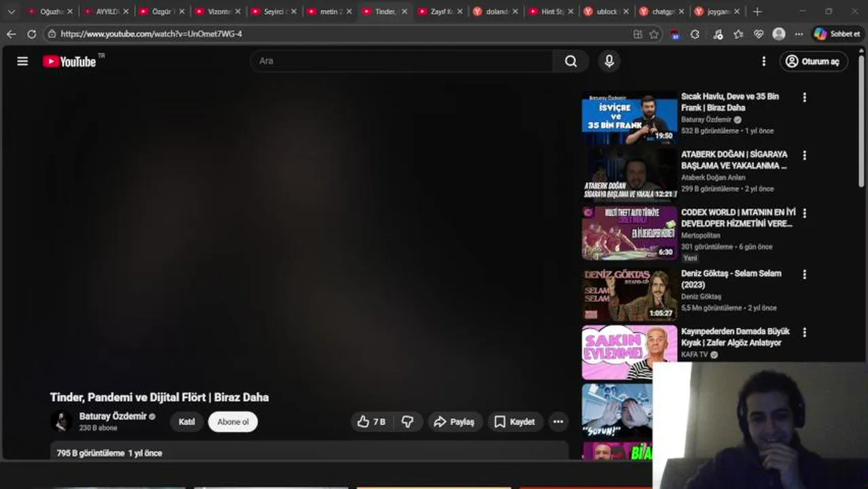Image resolution: width=868 pixels, height=489 pixels.
Task: Open options menu for Sıcak Havlu video
Action: [x=804, y=97]
